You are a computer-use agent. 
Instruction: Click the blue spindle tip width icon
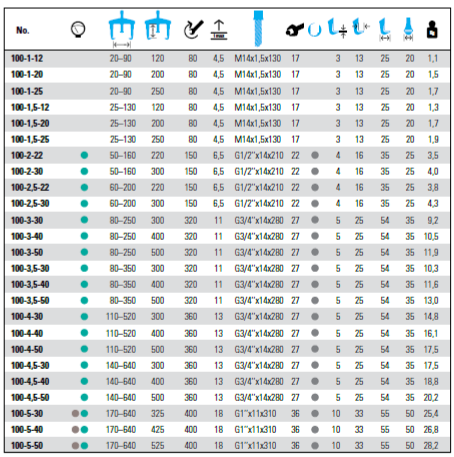(x=408, y=29)
